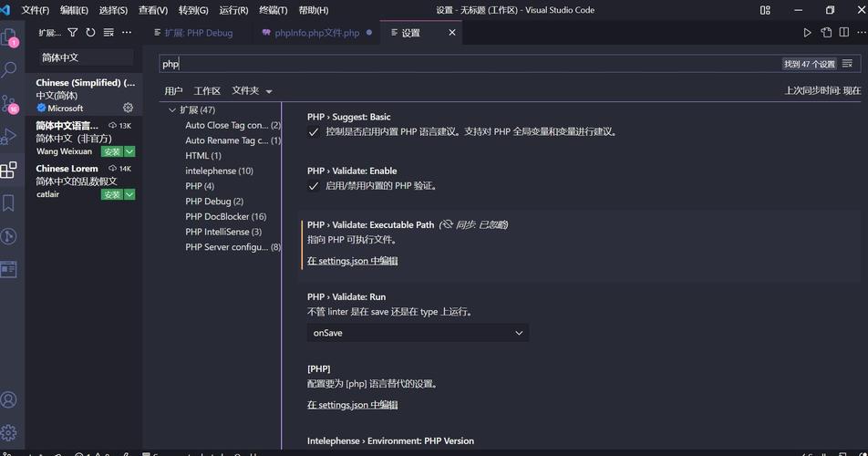Screen dimensions: 868x456
Task: Open the 文件夹 folder scope dropdown
Action: point(252,91)
